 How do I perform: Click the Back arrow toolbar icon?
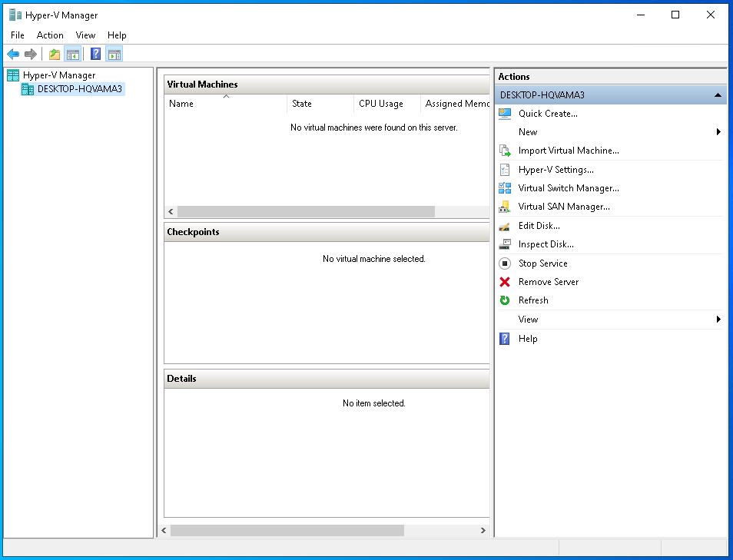[13, 55]
